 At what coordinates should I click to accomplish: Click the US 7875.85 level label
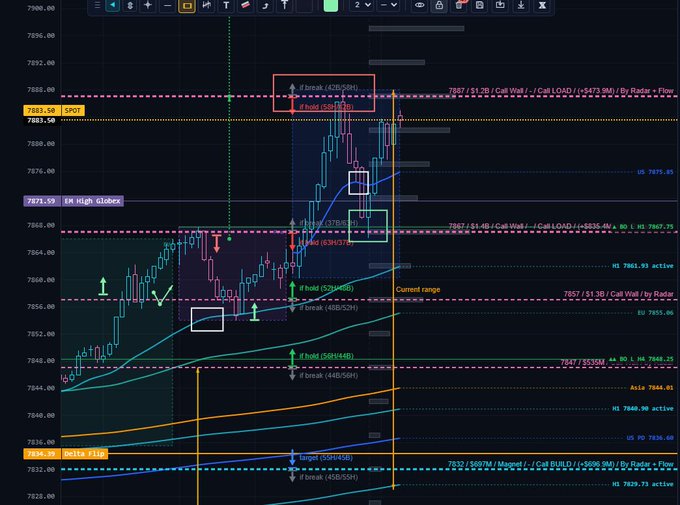(x=655, y=172)
